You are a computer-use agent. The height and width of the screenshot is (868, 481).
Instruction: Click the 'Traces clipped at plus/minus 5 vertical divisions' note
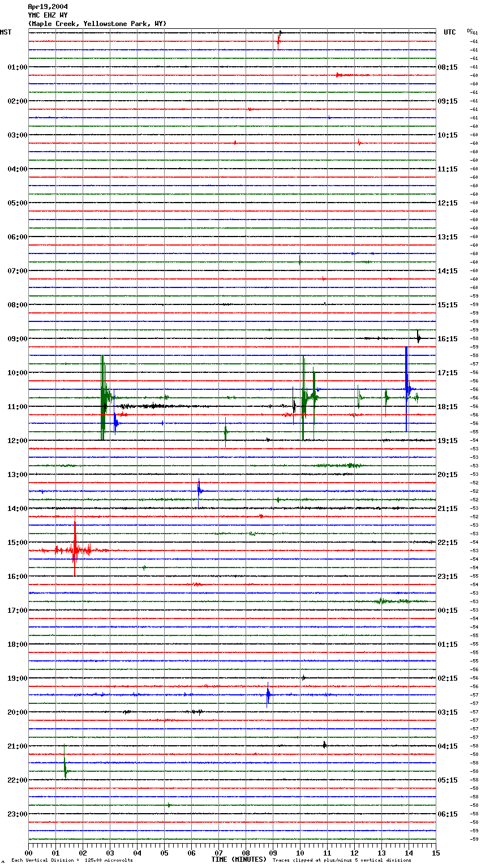(x=342, y=861)
